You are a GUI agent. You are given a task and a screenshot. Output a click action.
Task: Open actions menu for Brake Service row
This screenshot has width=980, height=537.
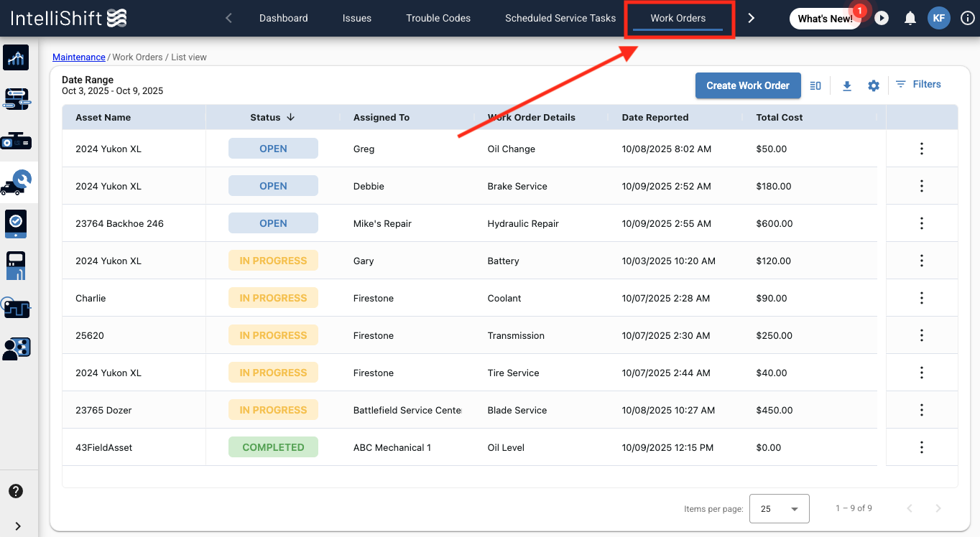pos(922,186)
